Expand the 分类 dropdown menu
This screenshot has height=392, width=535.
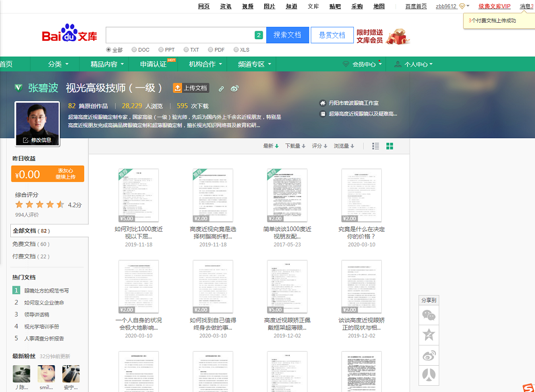58,64
